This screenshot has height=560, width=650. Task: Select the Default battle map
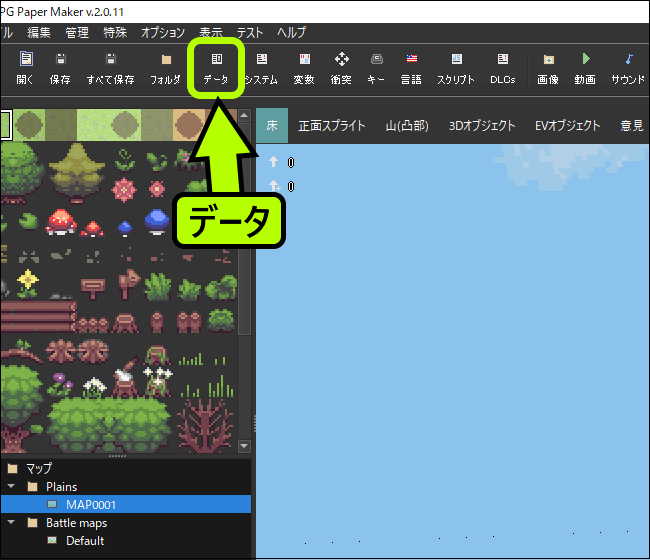point(85,541)
